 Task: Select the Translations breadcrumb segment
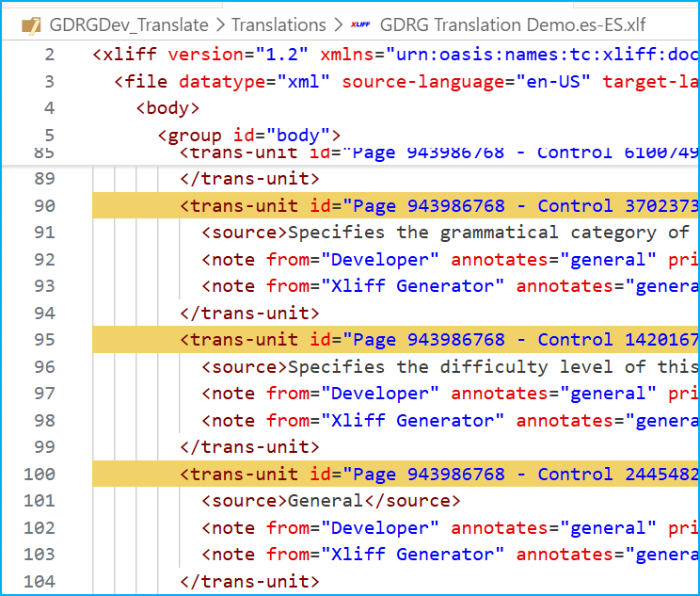pos(278,24)
